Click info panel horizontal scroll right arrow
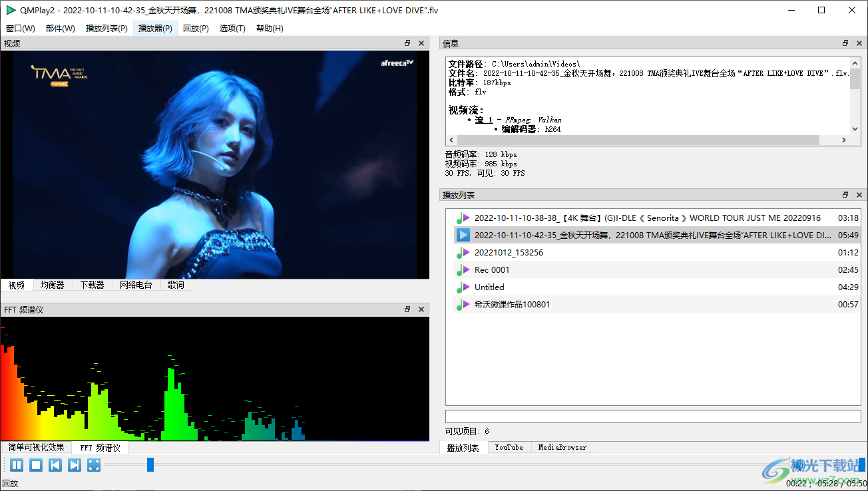868x491 pixels. point(844,140)
